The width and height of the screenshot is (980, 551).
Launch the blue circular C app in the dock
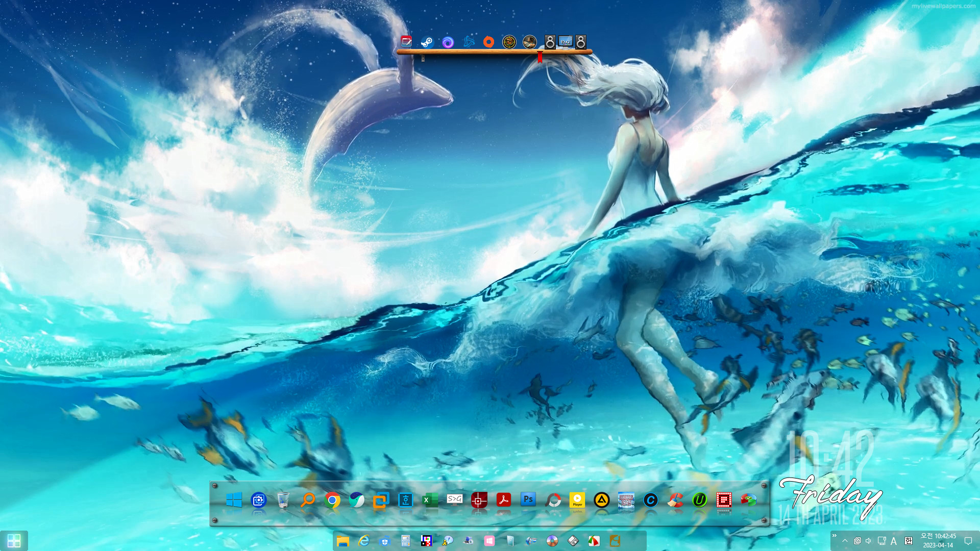[651, 500]
